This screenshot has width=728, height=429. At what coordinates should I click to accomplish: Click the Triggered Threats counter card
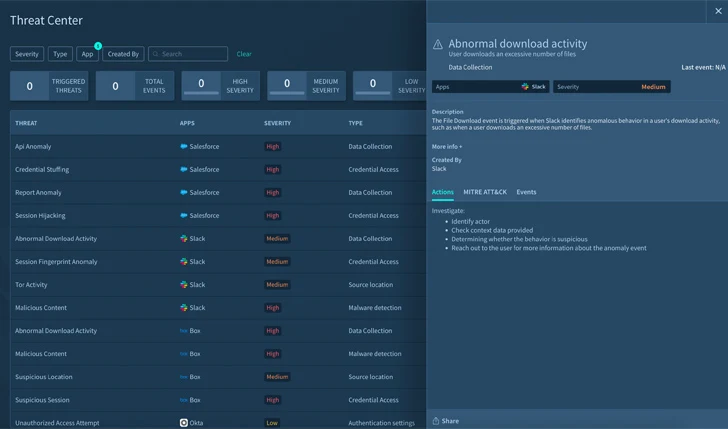tap(49, 86)
